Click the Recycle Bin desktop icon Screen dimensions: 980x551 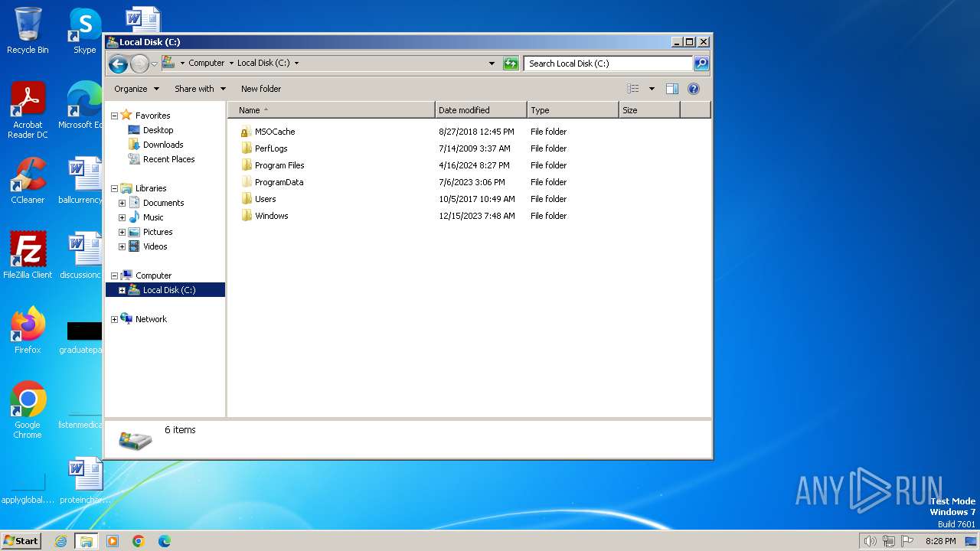[28, 31]
